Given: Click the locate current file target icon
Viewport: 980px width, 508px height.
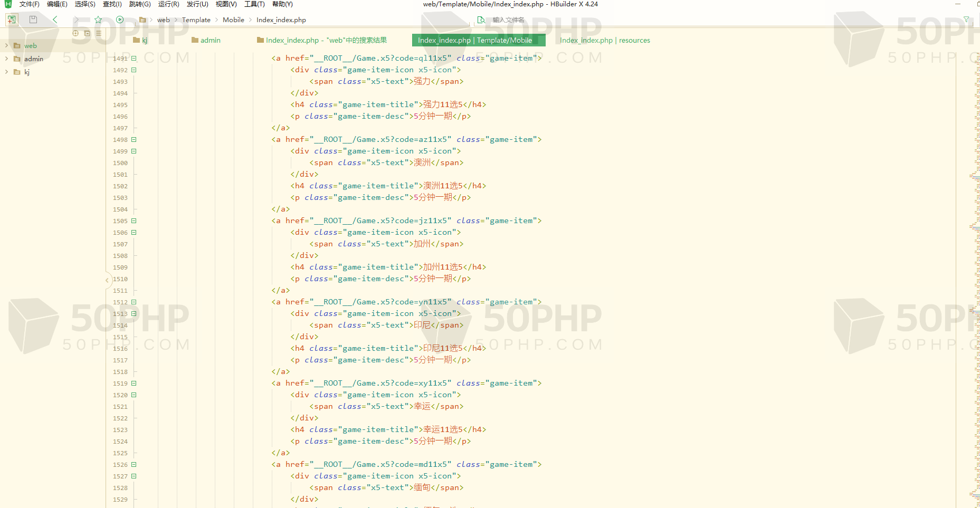Looking at the screenshot, I should [75, 33].
